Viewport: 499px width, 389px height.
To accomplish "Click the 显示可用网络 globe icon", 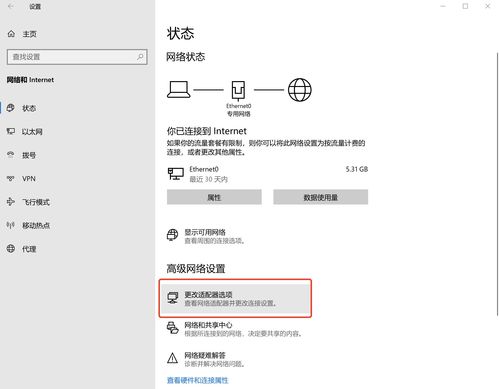I will click(x=172, y=235).
